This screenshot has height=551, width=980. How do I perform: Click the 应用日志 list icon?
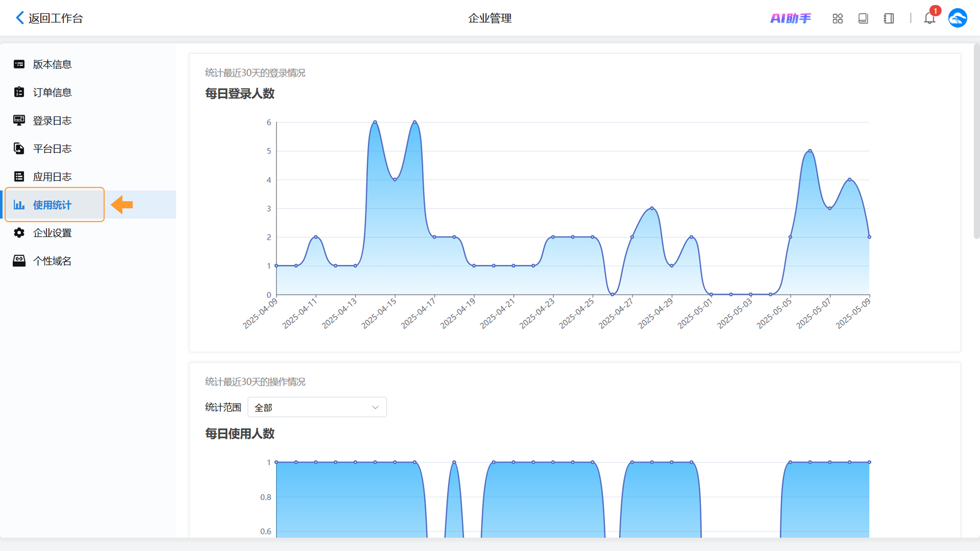coord(19,177)
